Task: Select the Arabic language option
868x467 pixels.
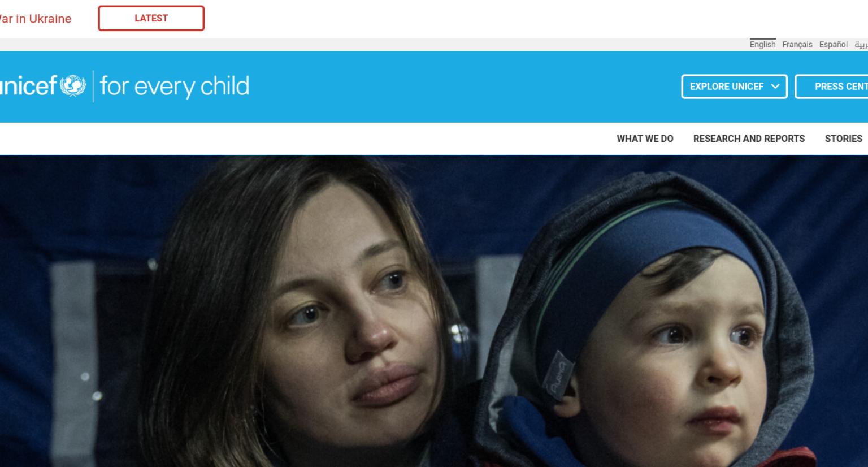Action: (x=861, y=45)
